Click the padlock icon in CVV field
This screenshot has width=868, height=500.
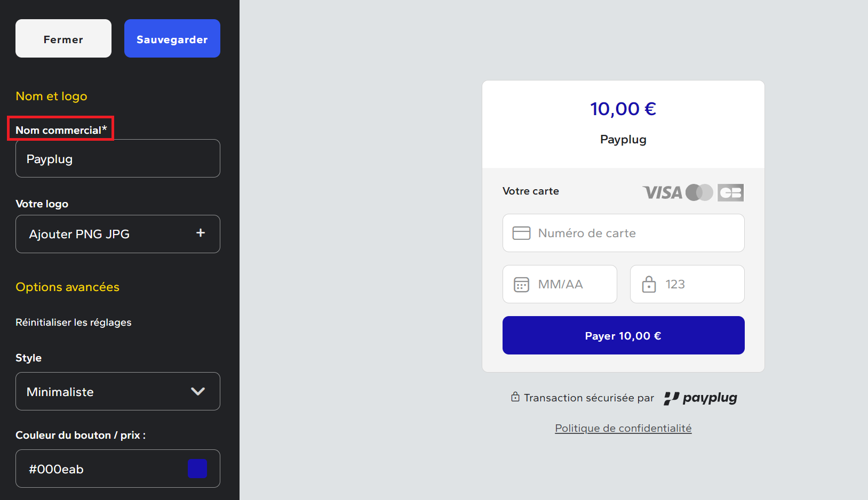point(649,284)
